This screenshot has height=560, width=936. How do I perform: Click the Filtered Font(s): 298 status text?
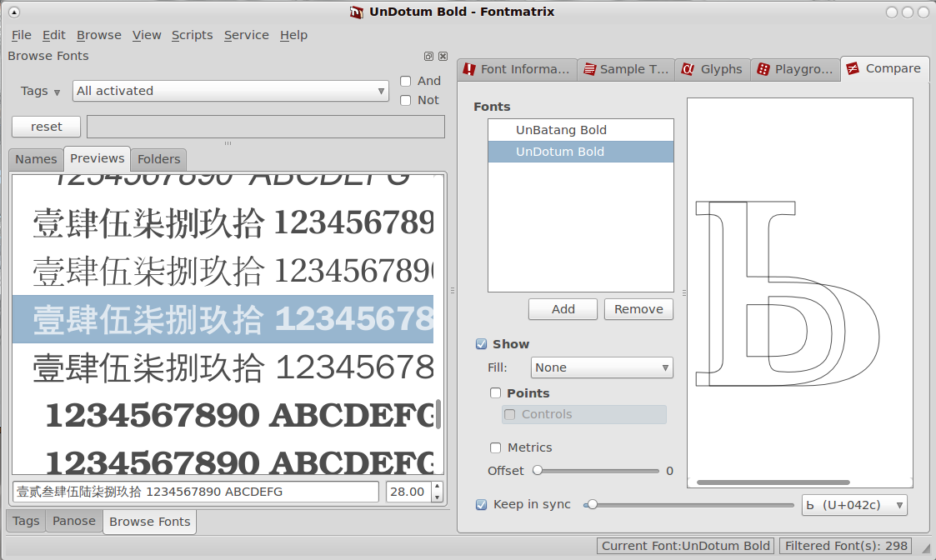(846, 546)
